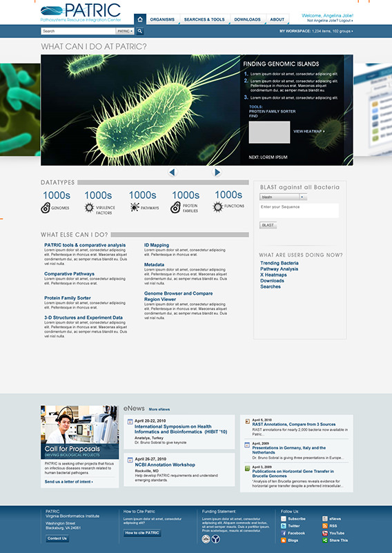Click the search magnifier button
Screen dimensions: 392x553
pyautogui.click(x=139, y=31)
